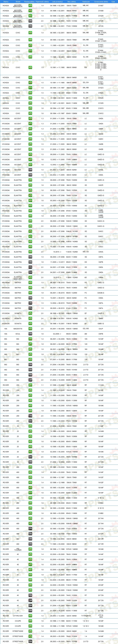
Task: Click petrol icon in Rover 25 11 K4F row
Action: (30, 426)
